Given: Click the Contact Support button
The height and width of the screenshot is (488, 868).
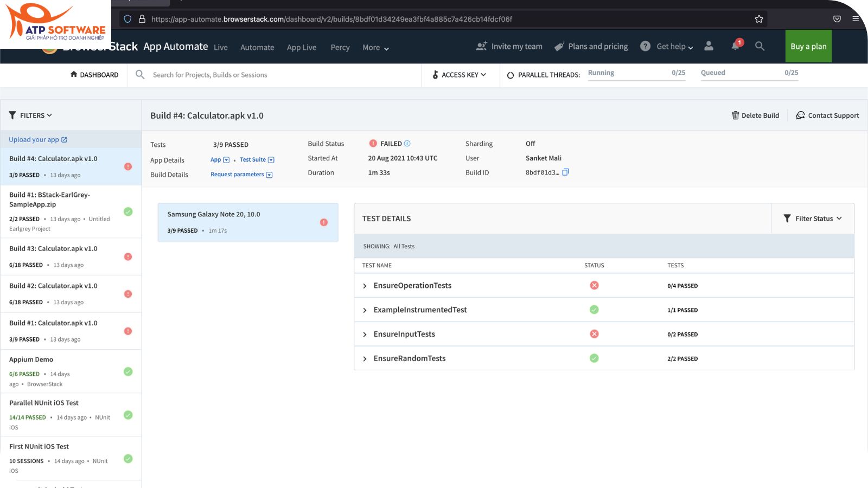Looking at the screenshot, I should coord(827,115).
